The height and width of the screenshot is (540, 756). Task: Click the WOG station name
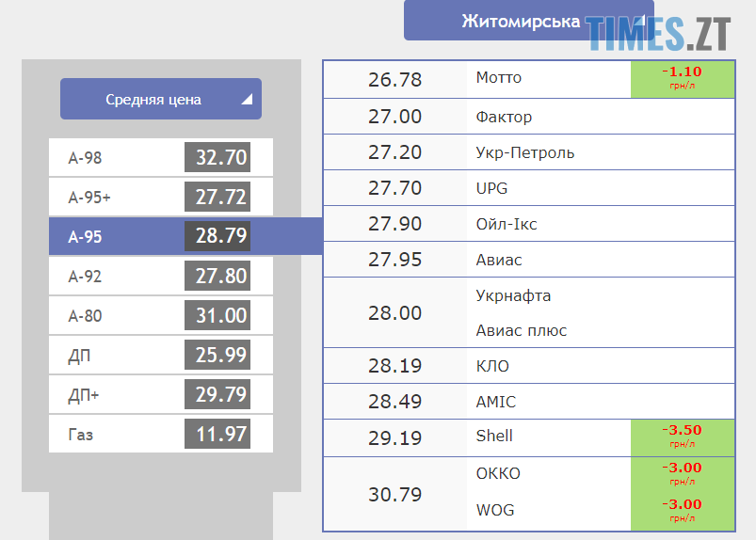coord(495,510)
